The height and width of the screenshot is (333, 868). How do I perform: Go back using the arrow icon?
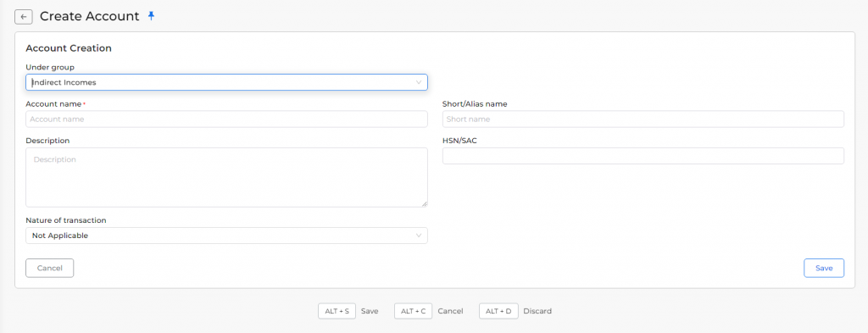coord(23,17)
